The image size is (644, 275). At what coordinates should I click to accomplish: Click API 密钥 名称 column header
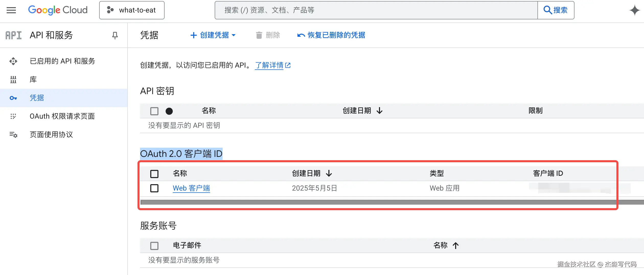209,111
